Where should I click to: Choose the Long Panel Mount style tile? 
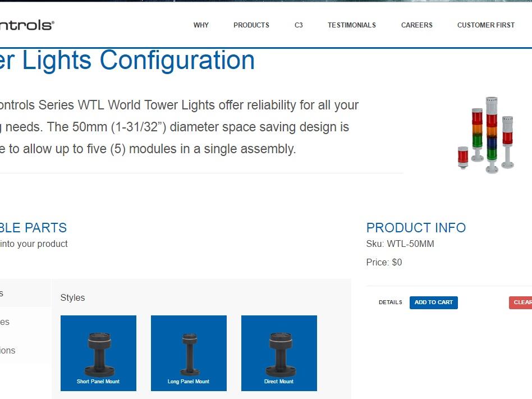[189, 353]
